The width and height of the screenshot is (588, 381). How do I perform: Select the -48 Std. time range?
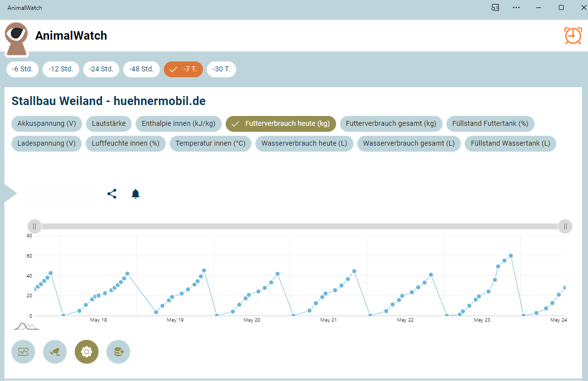(x=142, y=69)
